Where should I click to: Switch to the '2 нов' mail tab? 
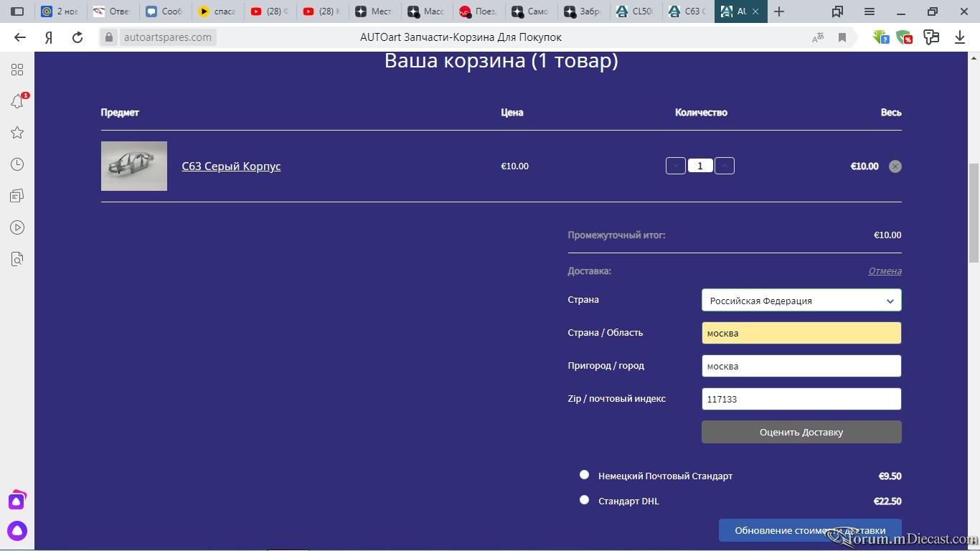click(60, 11)
